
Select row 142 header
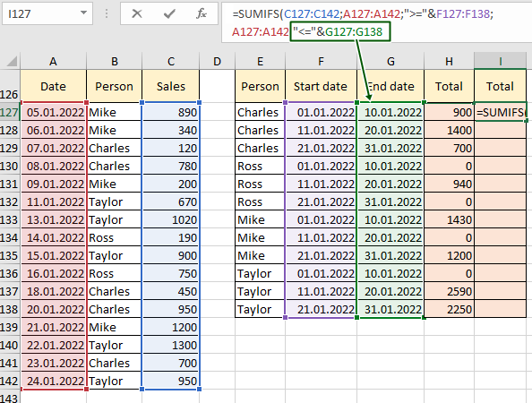coord(10,381)
